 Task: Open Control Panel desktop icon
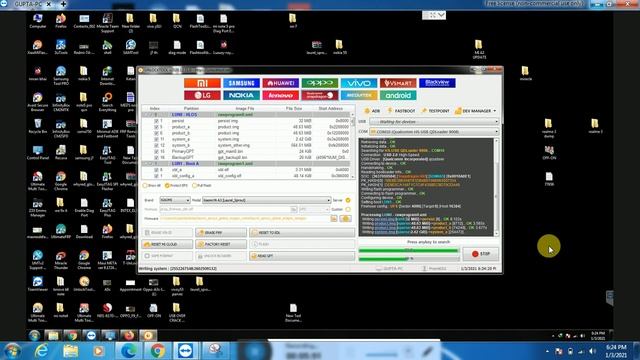38,153
